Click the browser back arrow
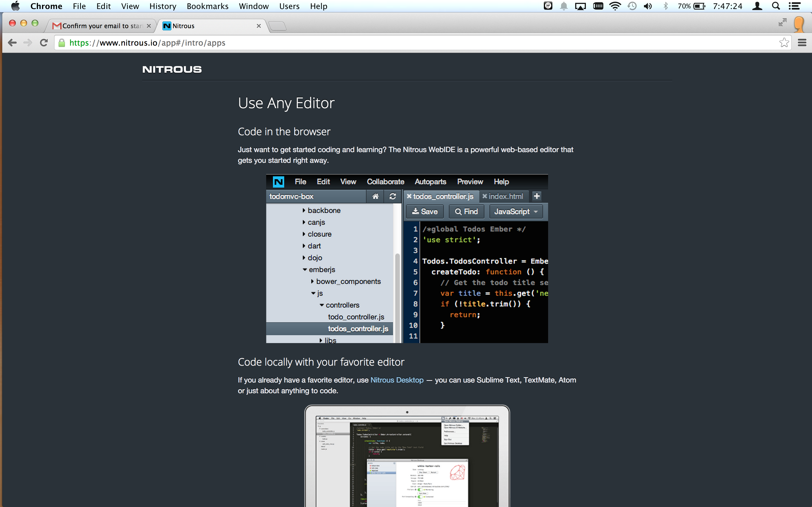Image resolution: width=812 pixels, height=507 pixels. pyautogui.click(x=12, y=43)
